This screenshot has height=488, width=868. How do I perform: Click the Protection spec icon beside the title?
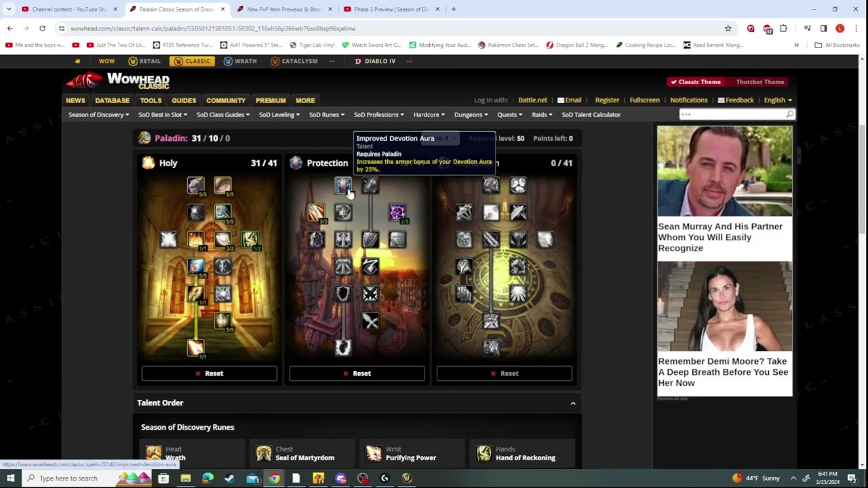click(296, 163)
